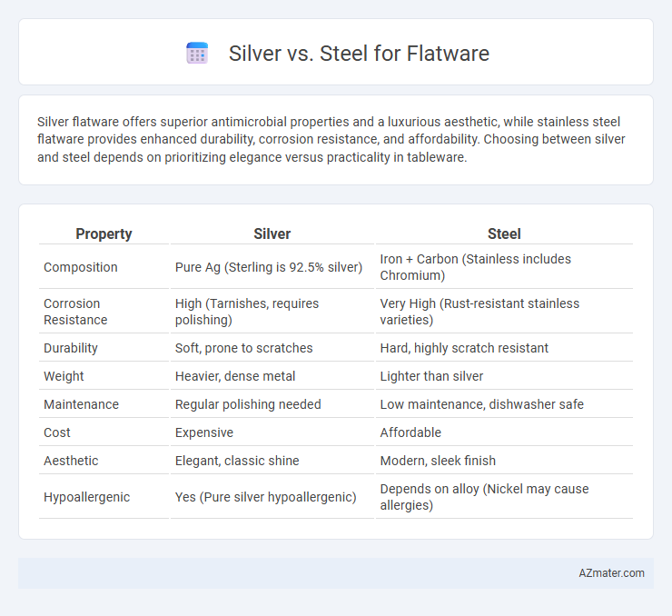672x616 pixels.
Task: Click cell 'Regular polishing needed'
Action: click(248, 404)
